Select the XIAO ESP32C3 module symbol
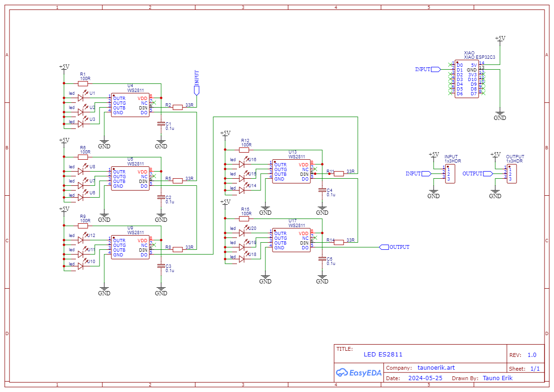The height and width of the screenshot is (392, 554). [467, 79]
